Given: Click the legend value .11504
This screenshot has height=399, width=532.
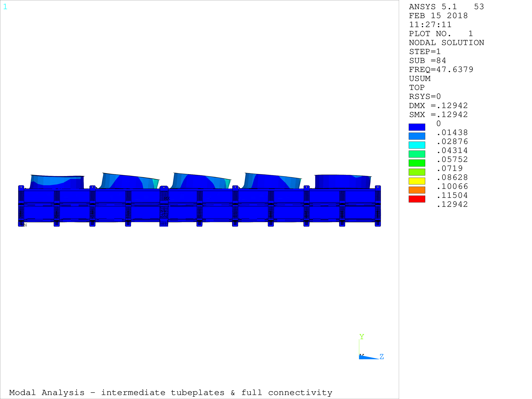Looking at the screenshot, I should click(452, 195).
